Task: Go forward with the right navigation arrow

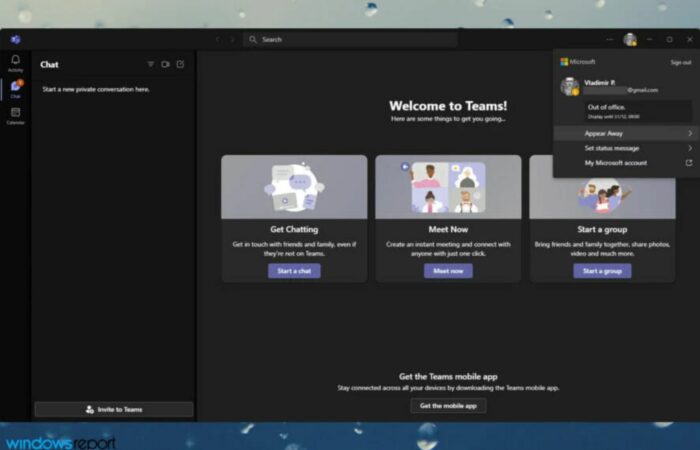Action: [232, 39]
